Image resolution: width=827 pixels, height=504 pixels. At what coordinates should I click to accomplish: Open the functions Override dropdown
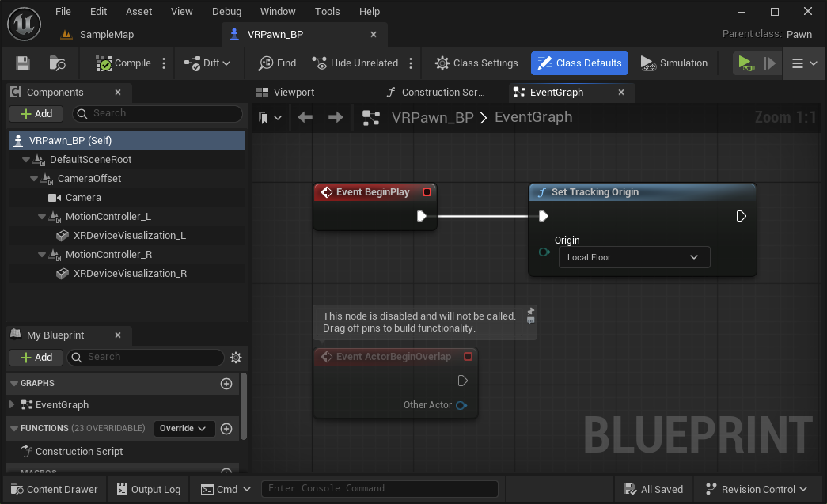184,429
